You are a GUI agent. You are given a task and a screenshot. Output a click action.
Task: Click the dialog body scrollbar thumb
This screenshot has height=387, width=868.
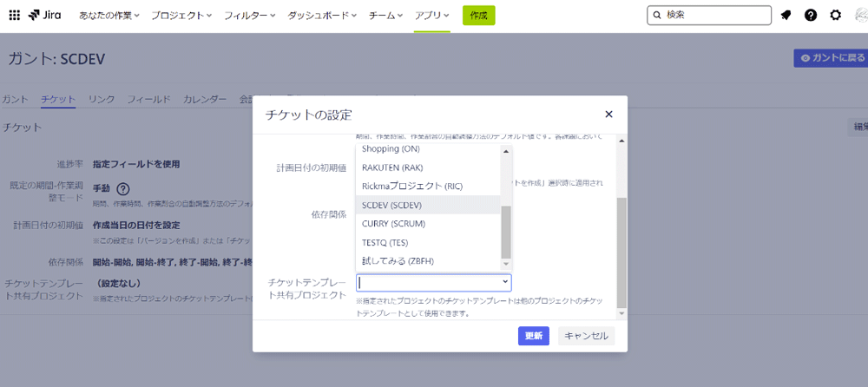click(x=621, y=253)
